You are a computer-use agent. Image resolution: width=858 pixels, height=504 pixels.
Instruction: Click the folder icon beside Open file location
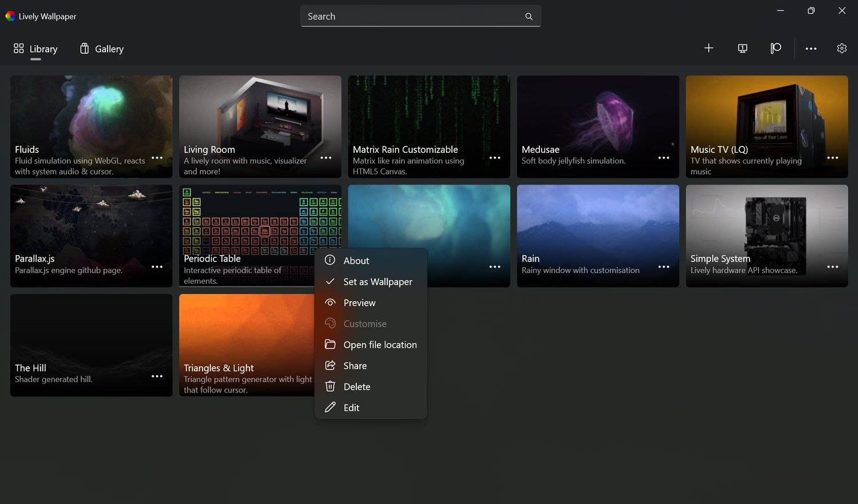330,344
